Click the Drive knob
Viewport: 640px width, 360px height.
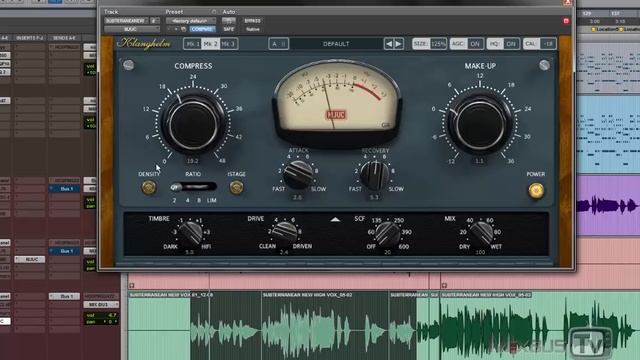(x=284, y=233)
